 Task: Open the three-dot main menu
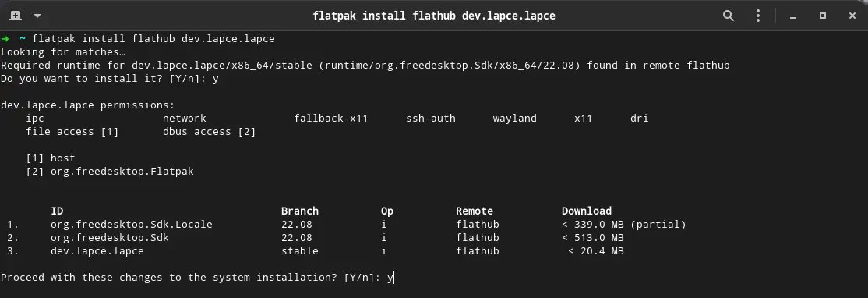758,16
